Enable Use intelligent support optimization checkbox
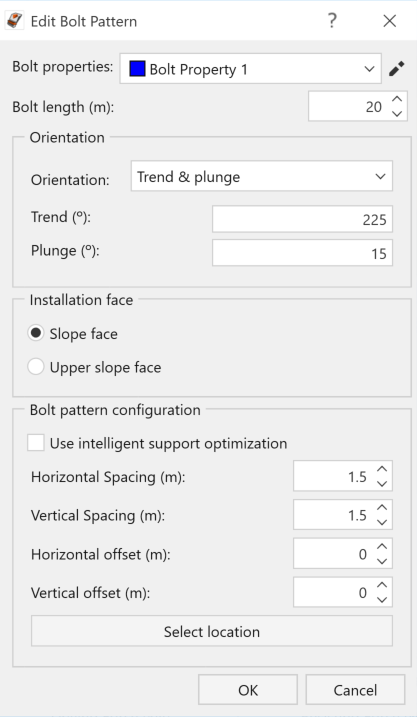Viewport: 417px width, 717px height. (x=36, y=443)
